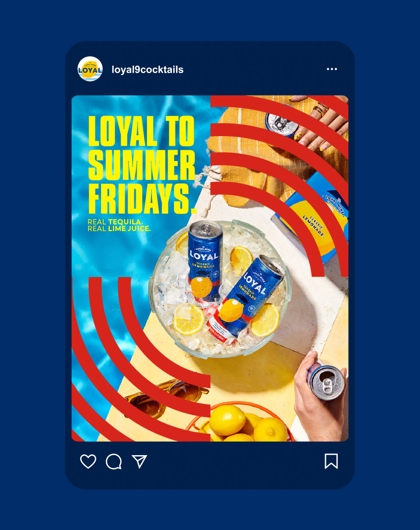Visit the loyal9cocktails username link
The width and height of the screenshot is (420, 530).
coord(147,70)
